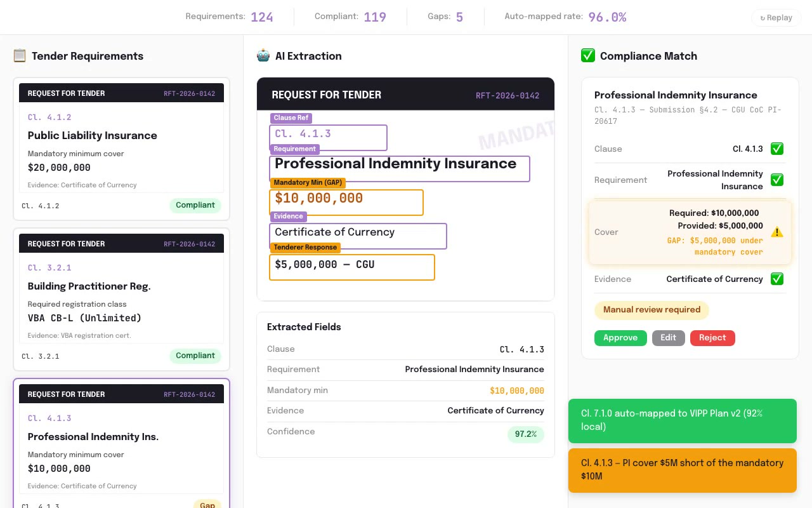
Task: Click the Gap badge on Cl. 4.1.3 card
Action: pos(207,505)
